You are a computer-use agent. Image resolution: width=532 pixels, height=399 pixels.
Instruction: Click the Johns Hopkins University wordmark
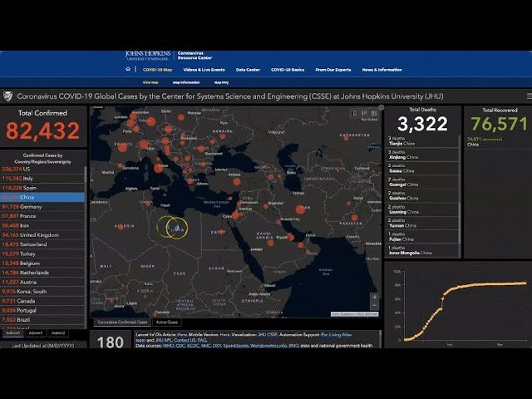coord(148,56)
